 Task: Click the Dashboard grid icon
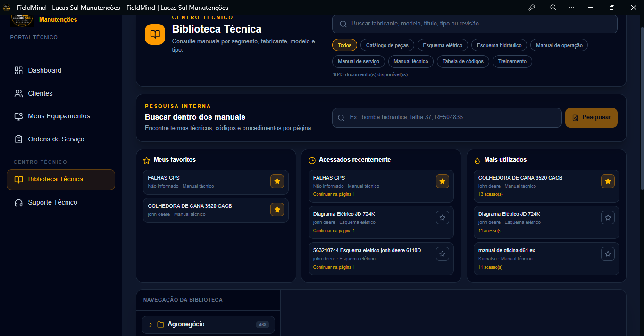(x=19, y=70)
